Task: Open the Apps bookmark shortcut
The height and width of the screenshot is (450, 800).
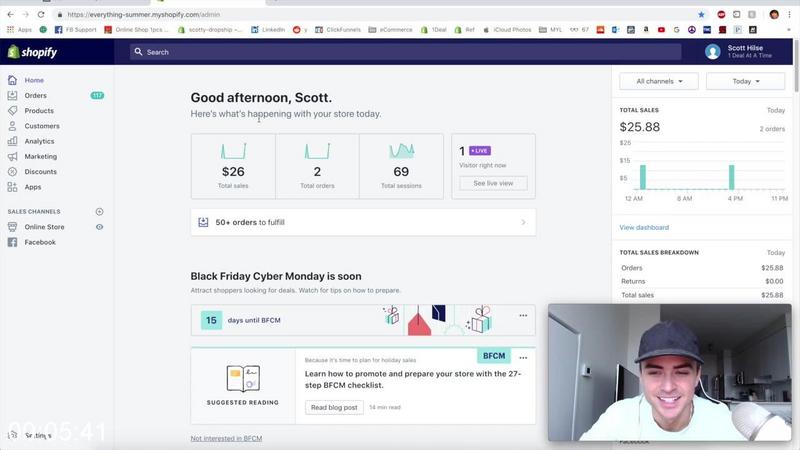Action: pyautogui.click(x=19, y=30)
